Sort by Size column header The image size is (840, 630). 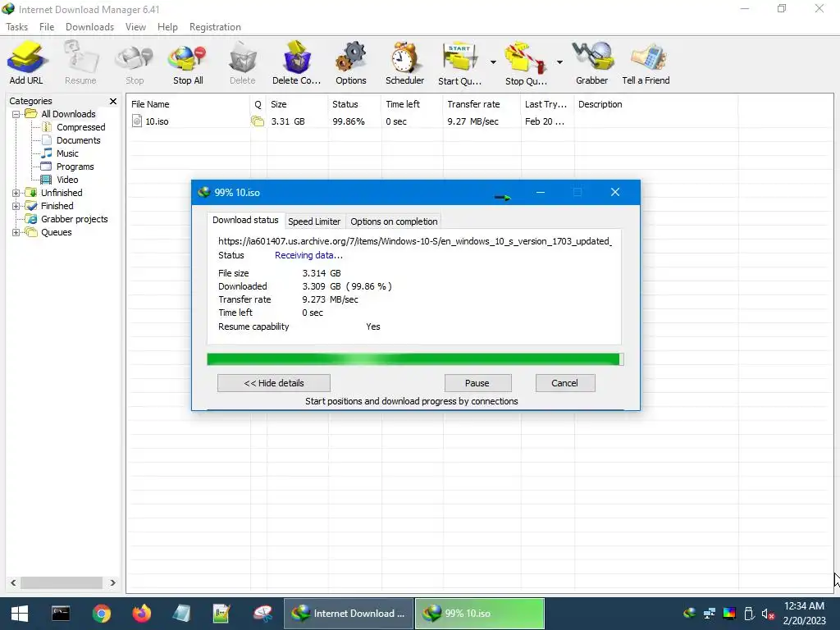click(297, 104)
